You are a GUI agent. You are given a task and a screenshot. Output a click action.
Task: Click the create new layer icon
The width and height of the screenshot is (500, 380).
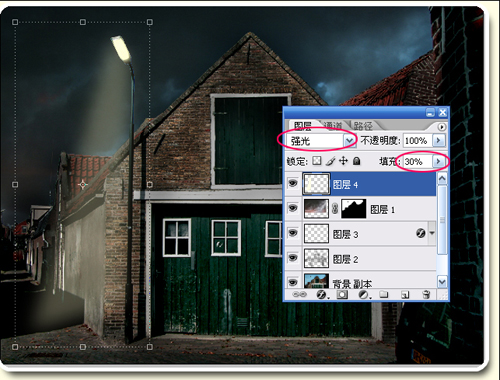(405, 295)
